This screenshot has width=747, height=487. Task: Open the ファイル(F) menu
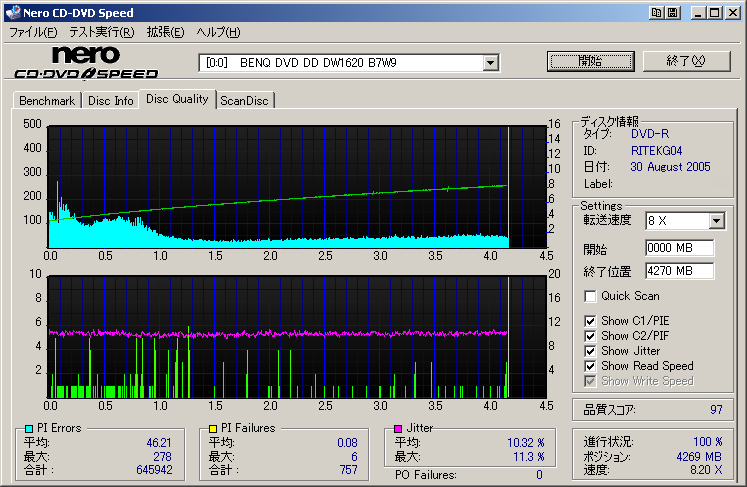(33, 32)
